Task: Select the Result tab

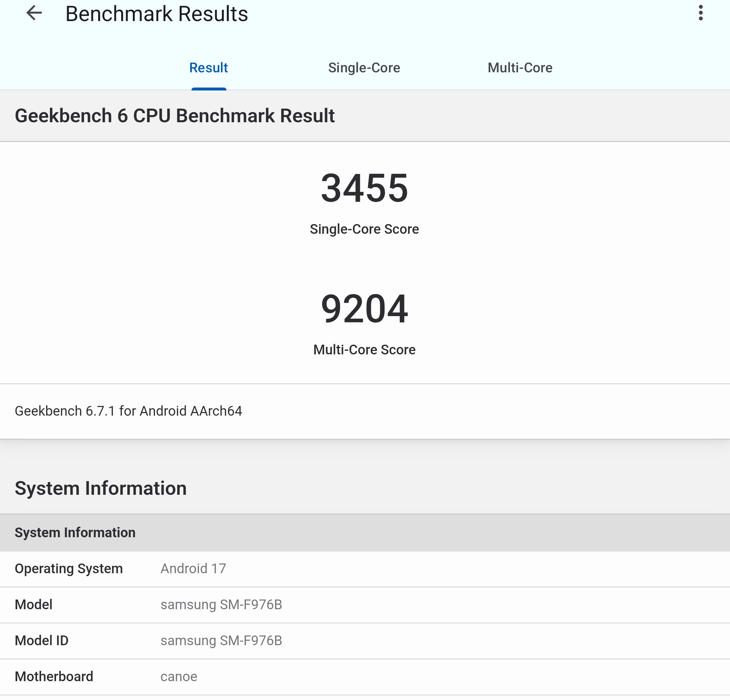Action: coord(209,68)
